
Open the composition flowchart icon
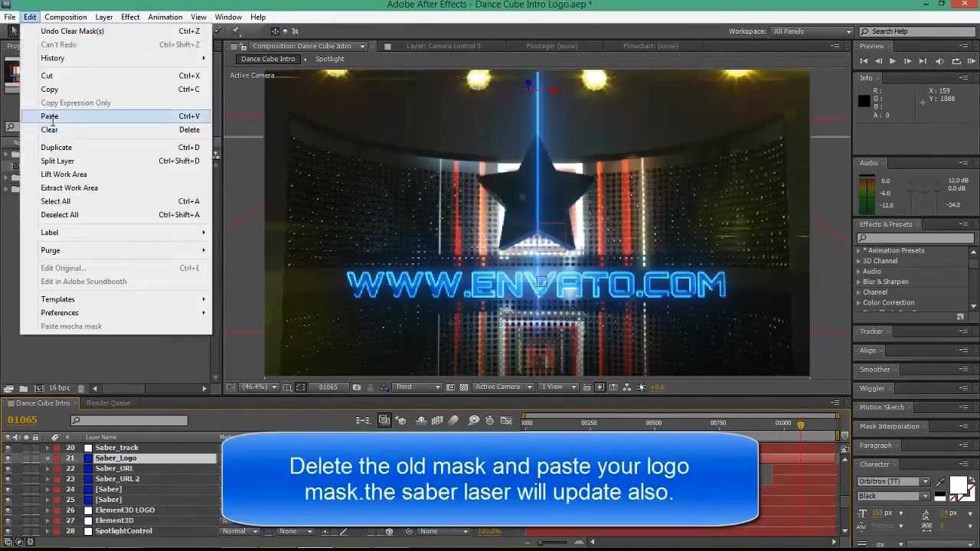coord(626,387)
